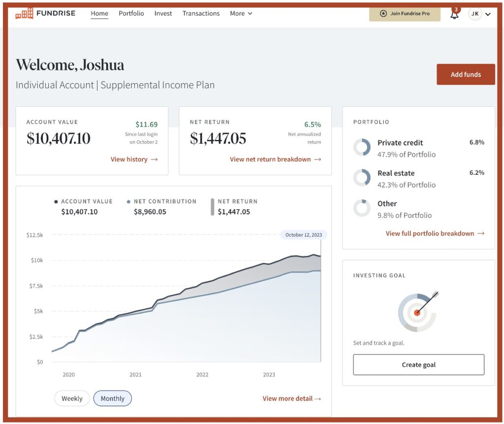Viewport: 504px width, 424px height.
Task: Click the October 12, 2023 chart marker
Action: [x=303, y=235]
